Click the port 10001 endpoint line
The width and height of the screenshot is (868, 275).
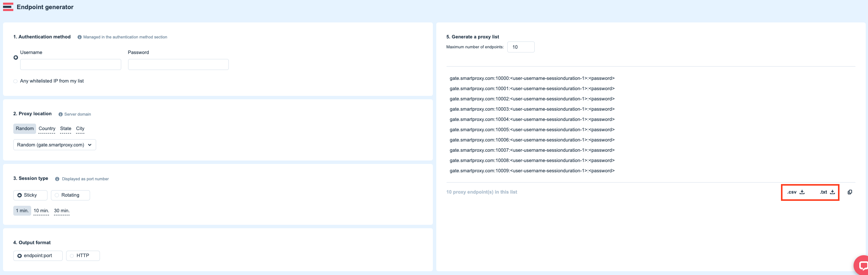point(532,89)
